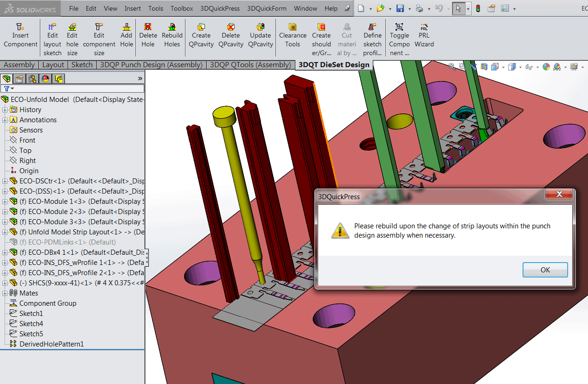Click the Options checklist icon
Image resolution: width=588 pixels, height=384 pixels.
click(505, 8)
